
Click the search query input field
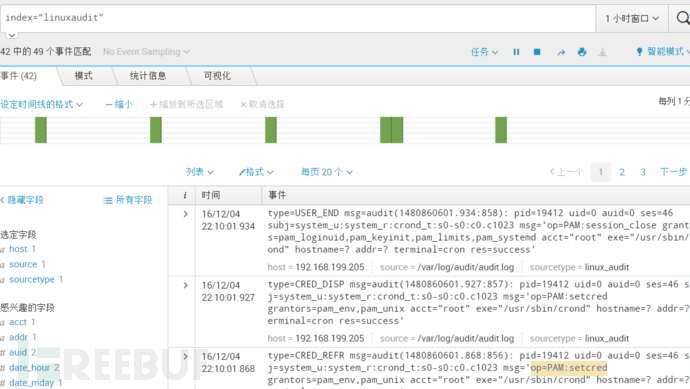click(x=298, y=18)
